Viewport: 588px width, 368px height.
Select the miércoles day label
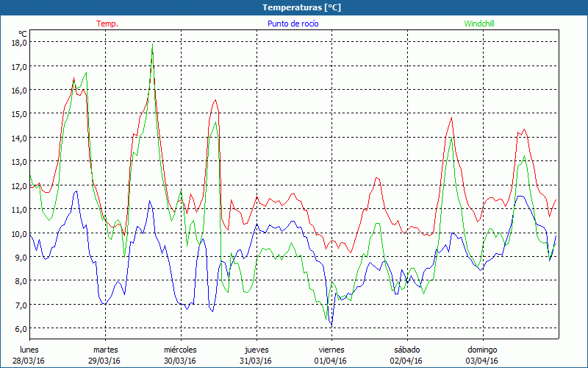pyautogui.click(x=180, y=350)
